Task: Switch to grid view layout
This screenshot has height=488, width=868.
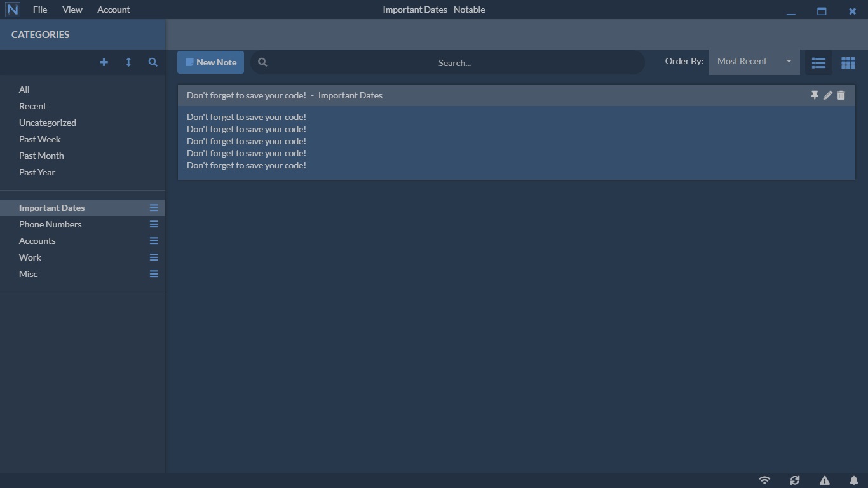Action: [848, 62]
